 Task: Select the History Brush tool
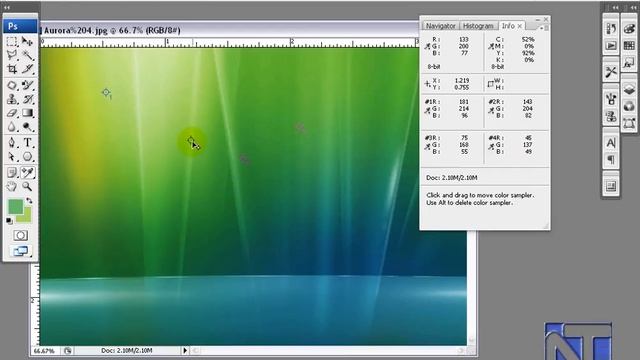(x=27, y=99)
